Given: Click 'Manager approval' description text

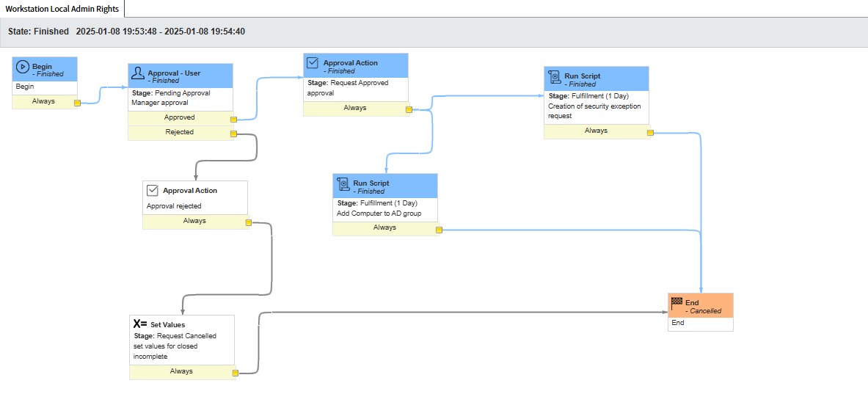Looking at the screenshot, I should [x=160, y=103].
